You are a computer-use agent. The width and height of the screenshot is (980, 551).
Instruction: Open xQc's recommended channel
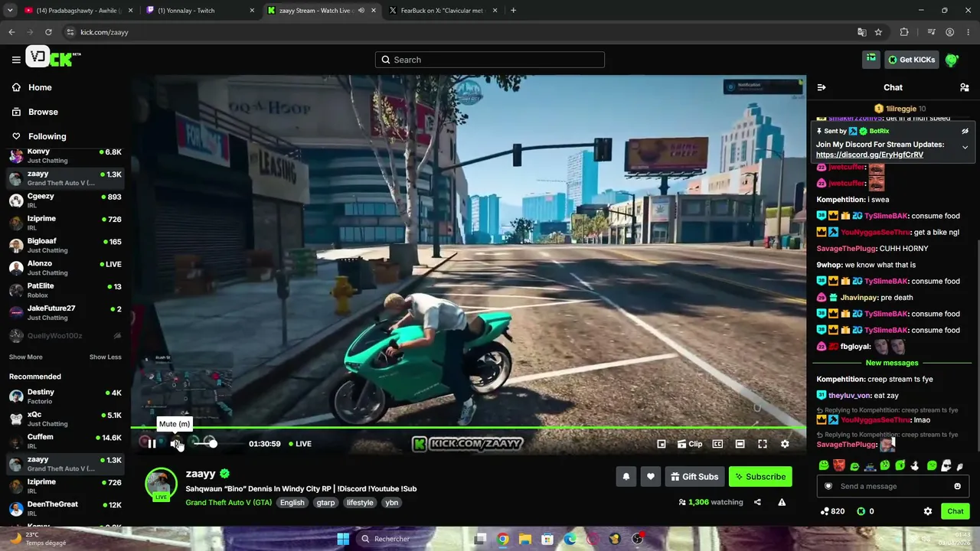click(x=65, y=419)
